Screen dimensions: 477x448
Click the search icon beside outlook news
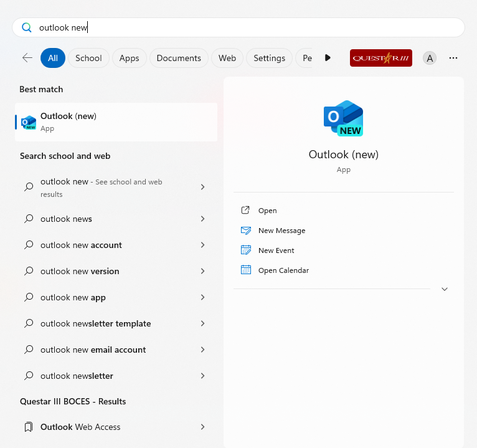(29, 219)
